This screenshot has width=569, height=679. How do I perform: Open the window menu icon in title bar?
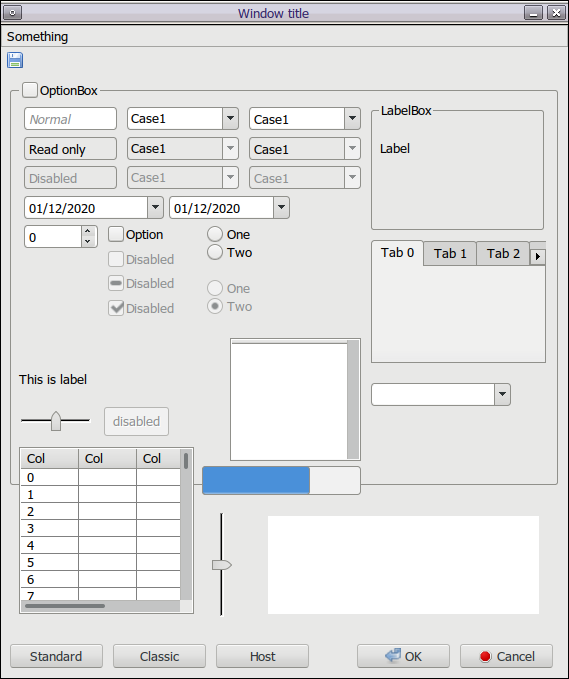13,13
